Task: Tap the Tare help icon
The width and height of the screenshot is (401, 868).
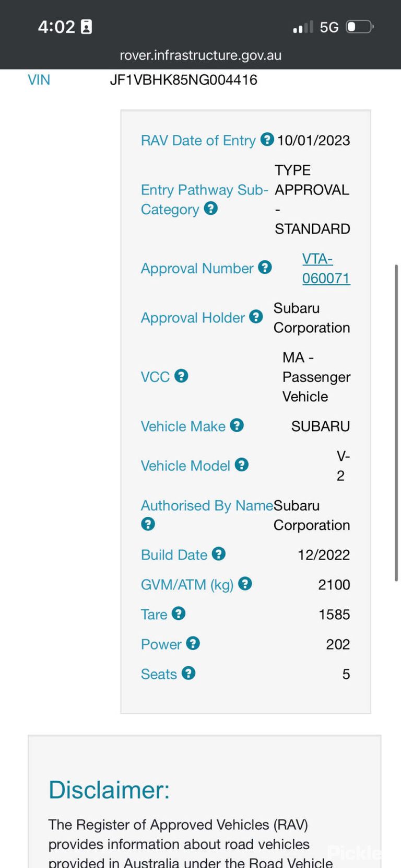Action: pos(179,614)
